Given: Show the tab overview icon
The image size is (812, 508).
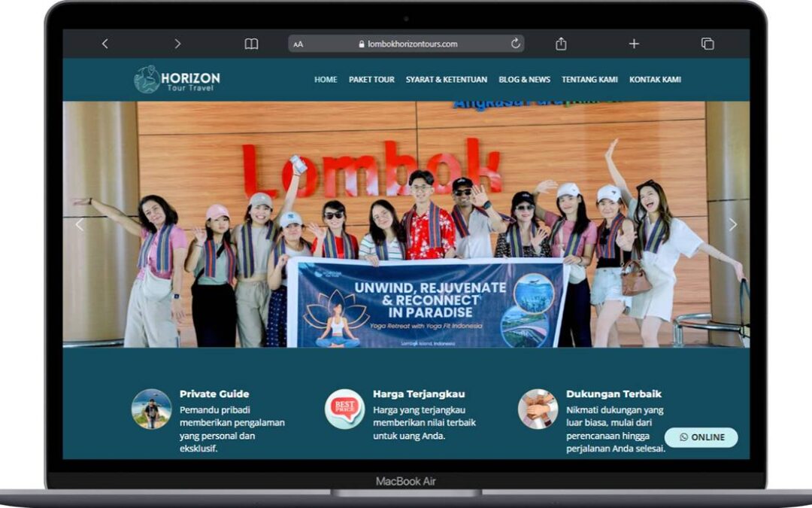Looking at the screenshot, I should click(x=707, y=44).
